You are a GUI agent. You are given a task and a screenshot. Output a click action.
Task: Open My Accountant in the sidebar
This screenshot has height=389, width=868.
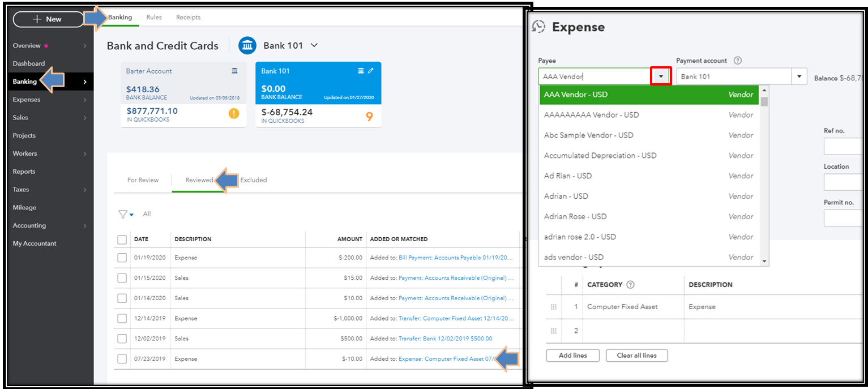click(x=35, y=243)
